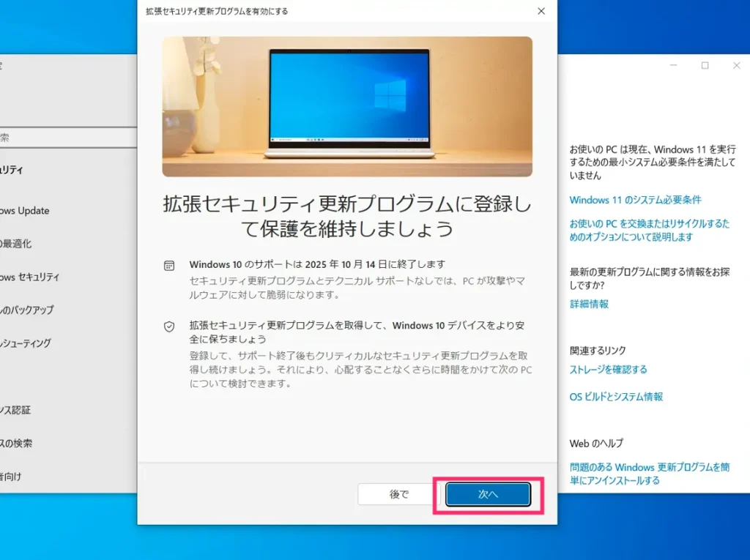Select Windows Update in Settings sidebar
The width and height of the screenshot is (750, 560).
point(25,210)
